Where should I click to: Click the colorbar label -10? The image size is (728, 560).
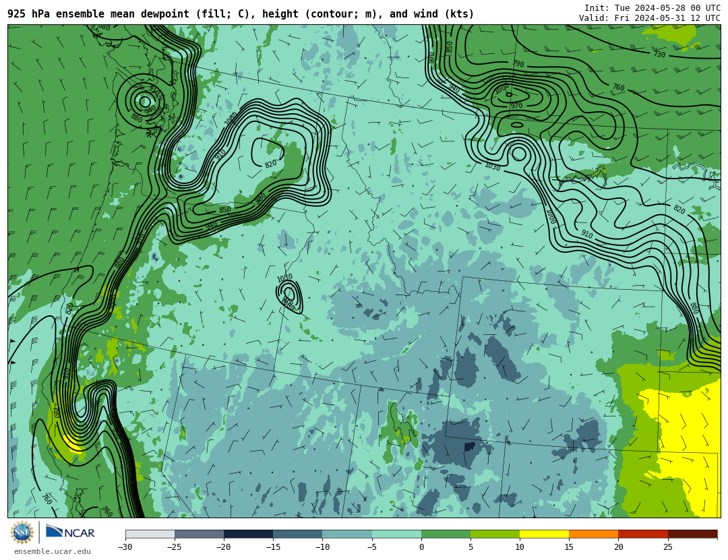323,547
